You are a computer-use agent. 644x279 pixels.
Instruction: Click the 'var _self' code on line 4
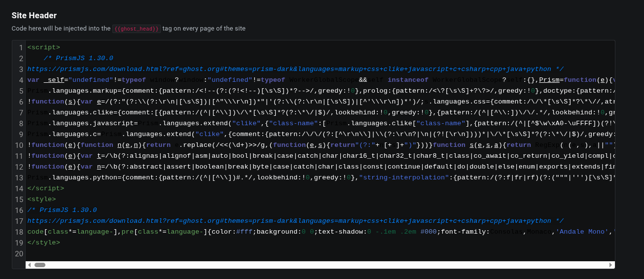(46, 80)
